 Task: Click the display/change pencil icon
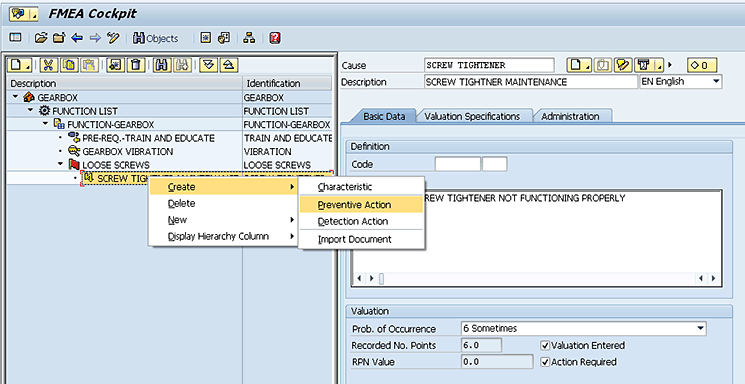(x=113, y=38)
